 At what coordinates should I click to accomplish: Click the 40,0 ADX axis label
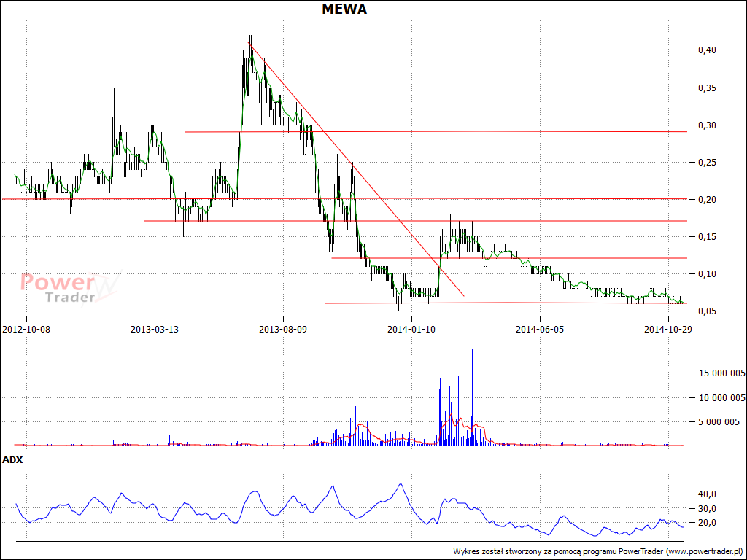point(708,494)
